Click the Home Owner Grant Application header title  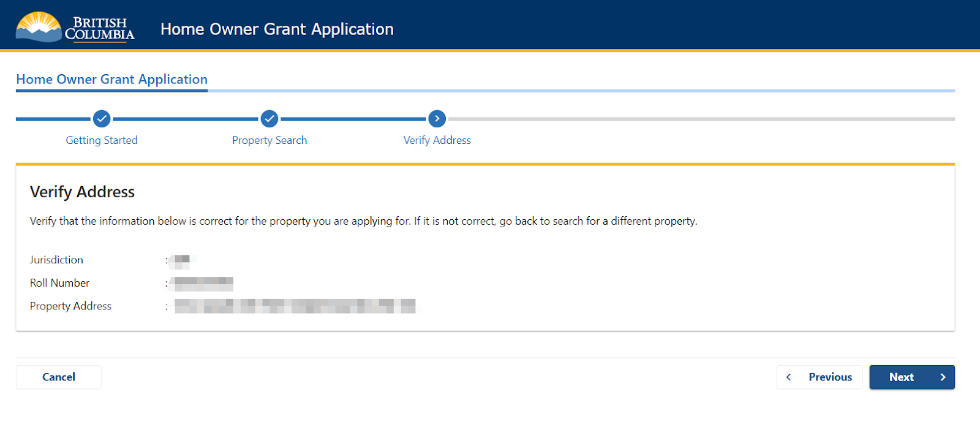[x=277, y=29]
